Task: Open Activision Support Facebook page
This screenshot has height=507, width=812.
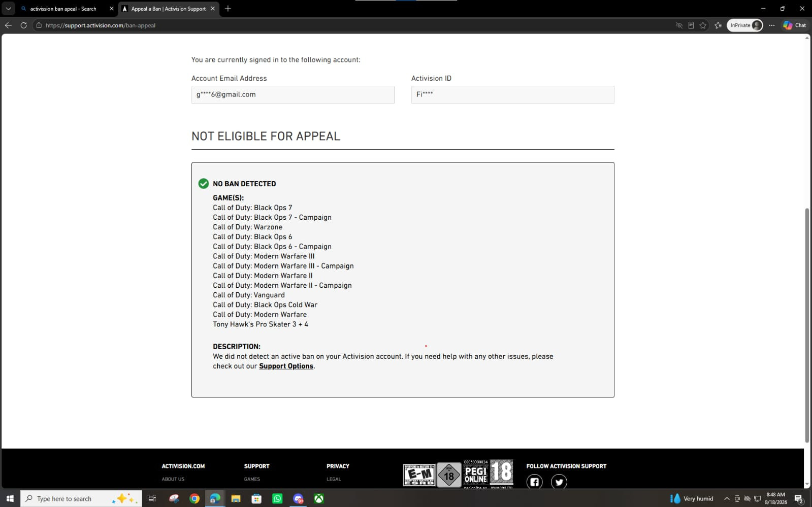Action: coord(534,482)
